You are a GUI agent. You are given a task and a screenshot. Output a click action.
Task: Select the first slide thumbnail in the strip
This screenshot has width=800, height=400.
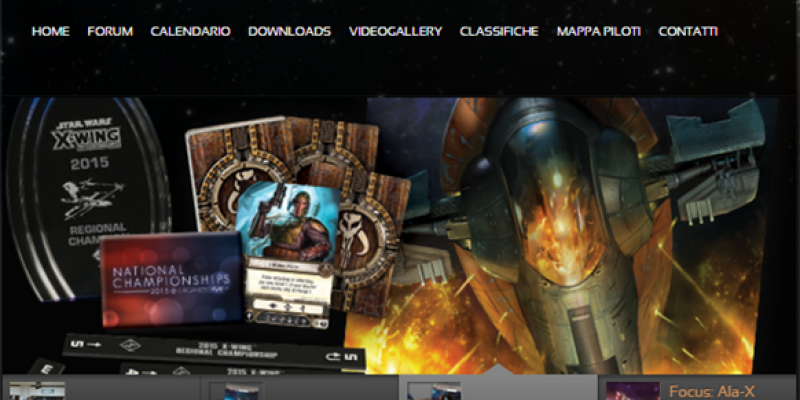coord(37,391)
